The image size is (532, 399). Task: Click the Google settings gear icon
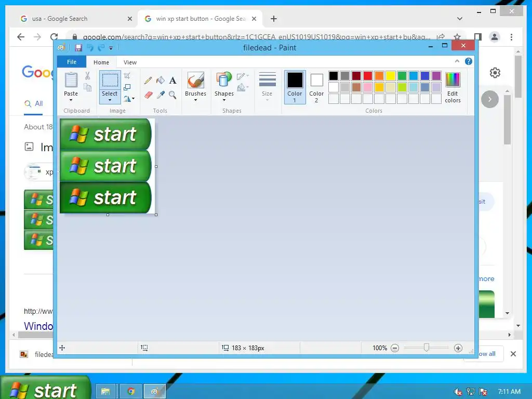[495, 73]
